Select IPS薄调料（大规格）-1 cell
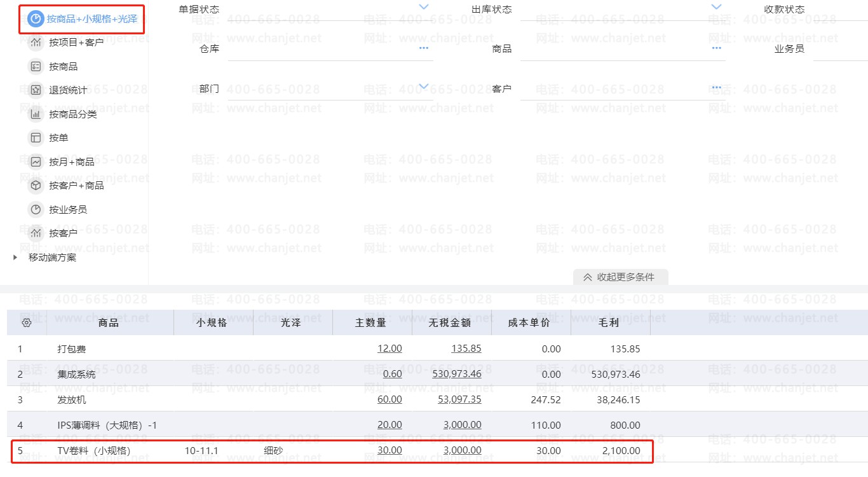Screen dimensions: 868x477 tap(110, 425)
